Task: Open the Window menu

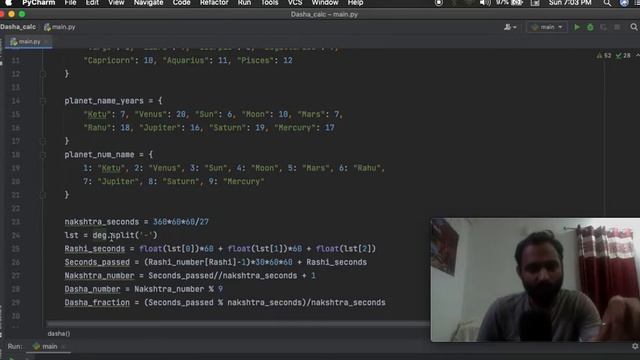Action: click(325, 3)
